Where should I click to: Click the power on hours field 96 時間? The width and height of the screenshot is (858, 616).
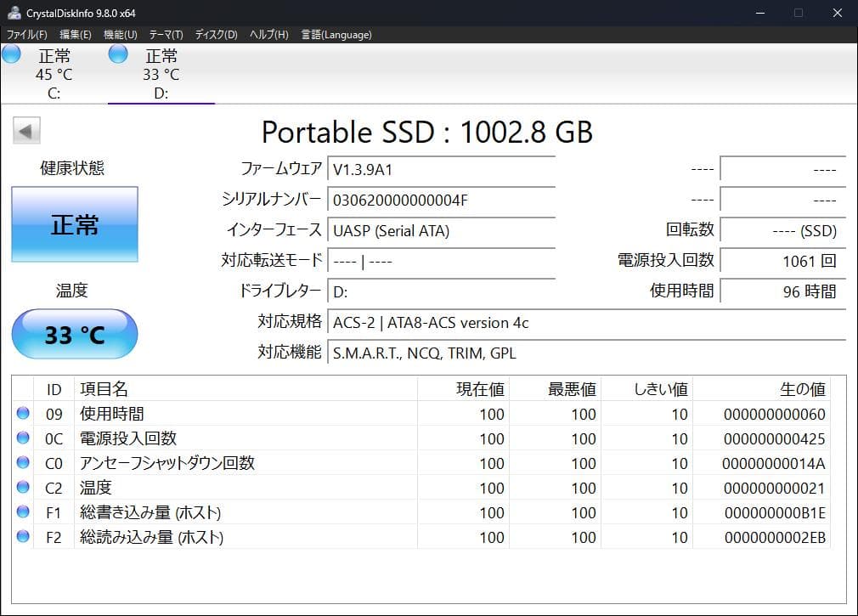[783, 291]
